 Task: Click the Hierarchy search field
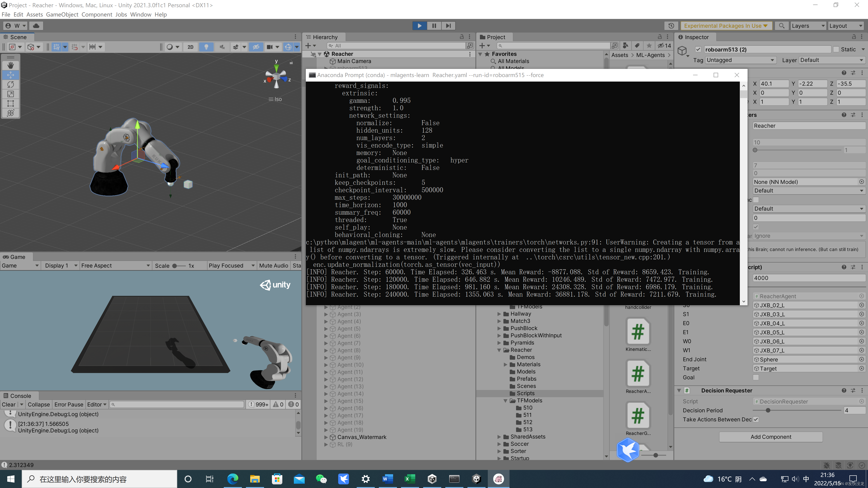pyautogui.click(x=397, y=45)
